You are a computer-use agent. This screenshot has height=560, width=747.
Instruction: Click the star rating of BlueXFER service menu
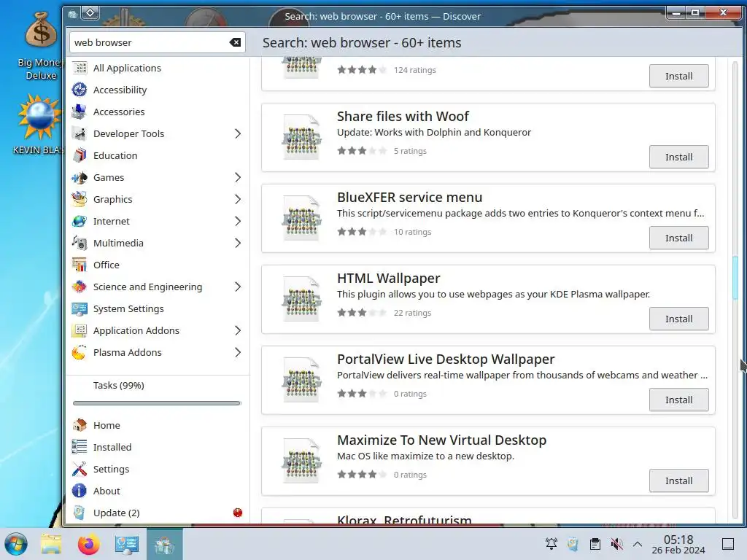coord(362,232)
